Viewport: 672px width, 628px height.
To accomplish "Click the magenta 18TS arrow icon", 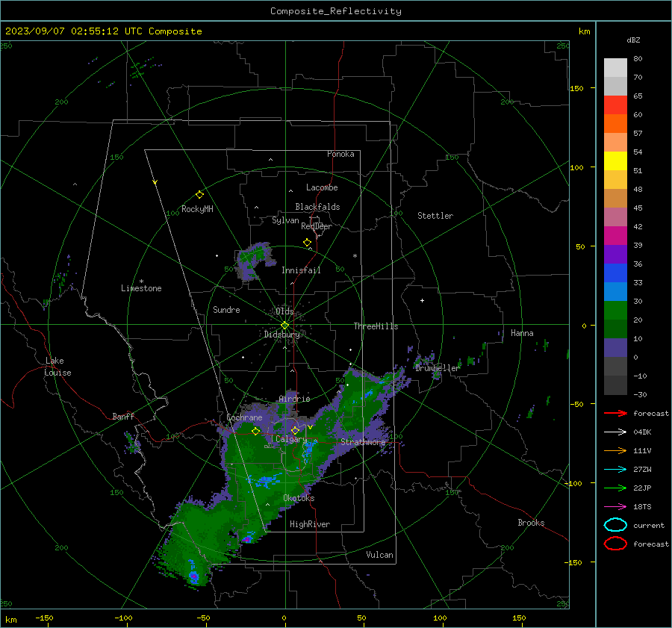I will tap(615, 507).
